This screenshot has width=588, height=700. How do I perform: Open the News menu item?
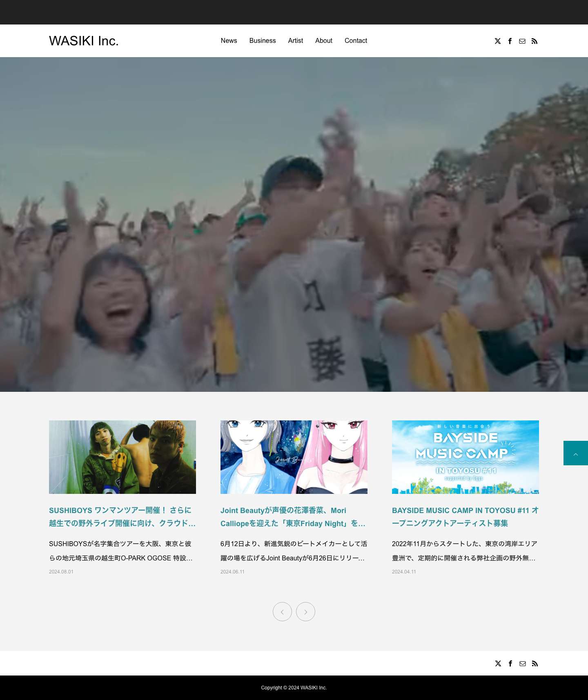(229, 41)
